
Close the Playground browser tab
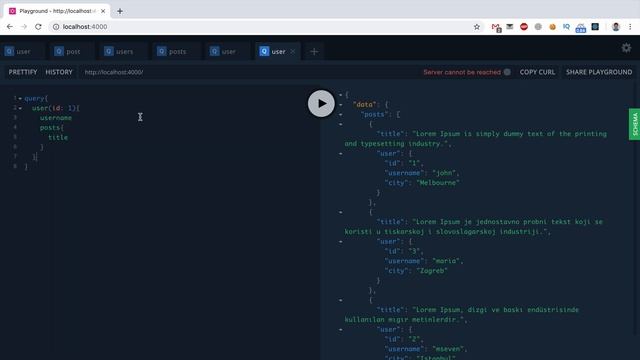[x=103, y=11]
